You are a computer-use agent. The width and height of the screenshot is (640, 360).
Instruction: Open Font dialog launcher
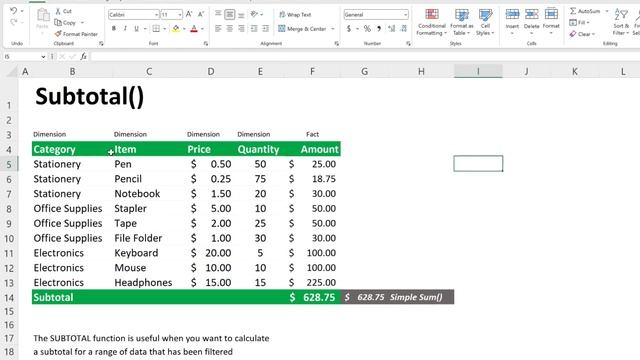pyautogui.click(x=206, y=43)
